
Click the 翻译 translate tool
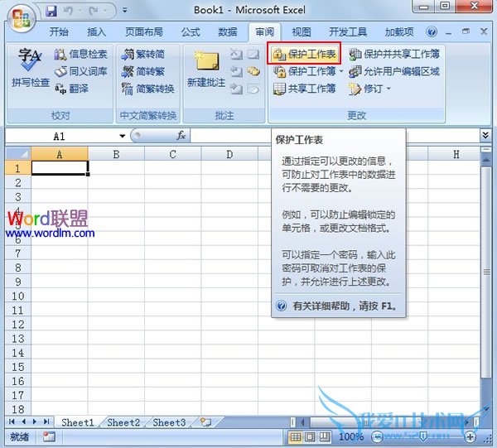coord(71,89)
